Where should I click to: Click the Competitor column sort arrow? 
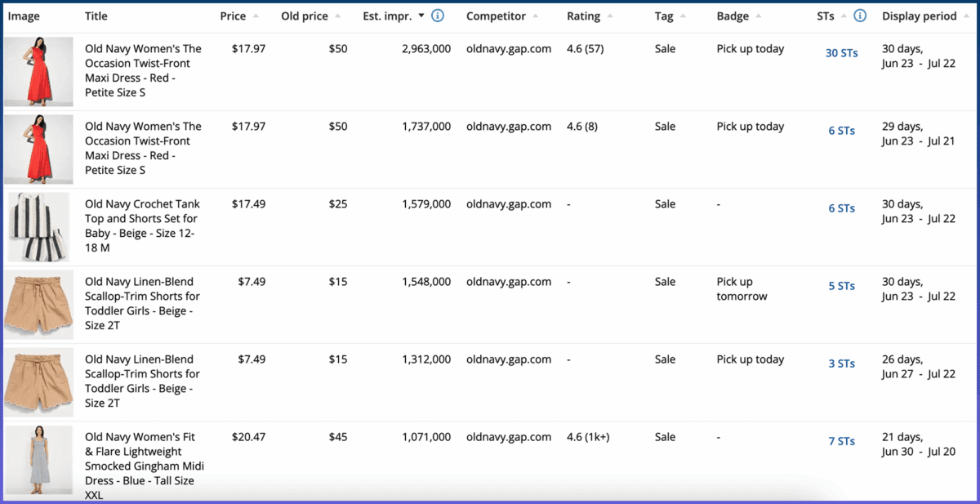click(x=536, y=15)
